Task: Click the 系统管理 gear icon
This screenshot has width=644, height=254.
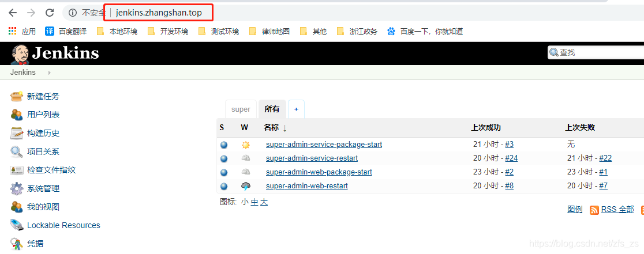Action: tap(17, 188)
